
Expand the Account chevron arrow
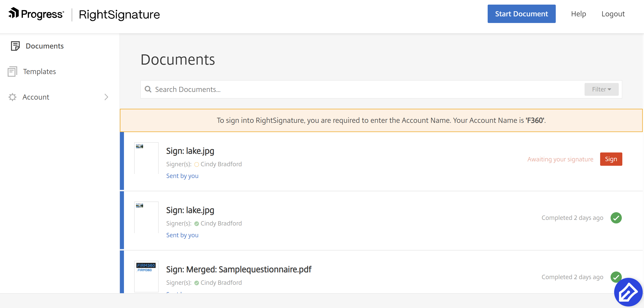(106, 97)
